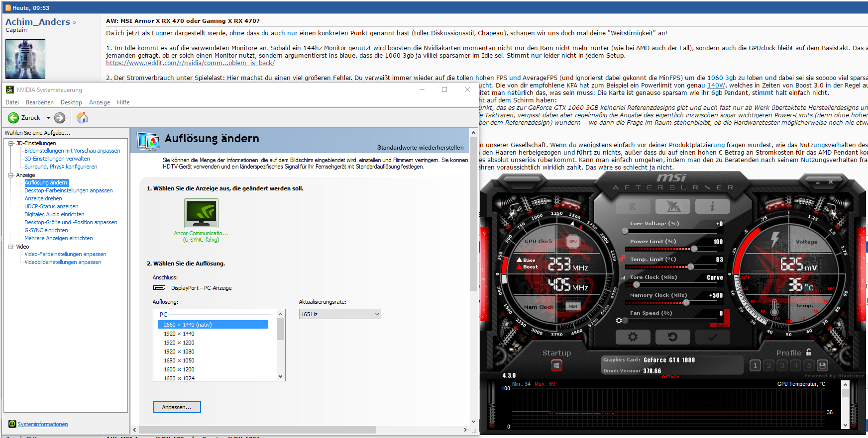This screenshot has width=868, height=438.
Task: Click the Afterburner jet logo button
Action: pyautogui.click(x=672, y=206)
